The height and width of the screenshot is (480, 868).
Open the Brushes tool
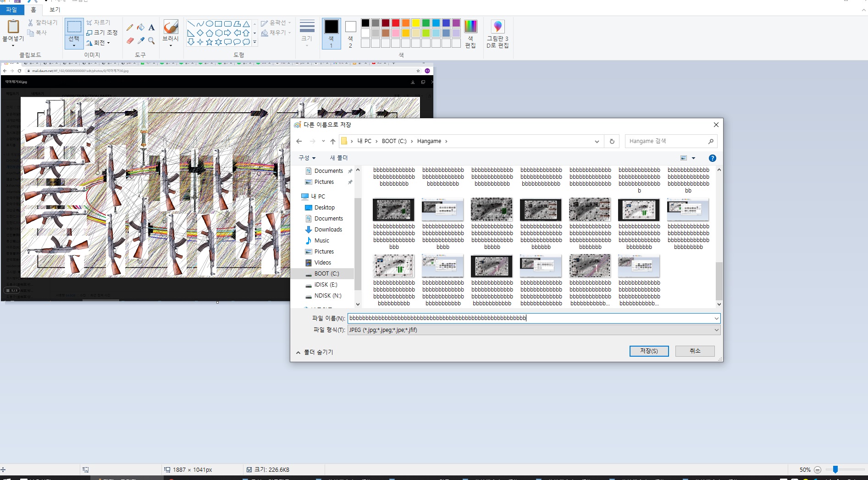click(171, 27)
